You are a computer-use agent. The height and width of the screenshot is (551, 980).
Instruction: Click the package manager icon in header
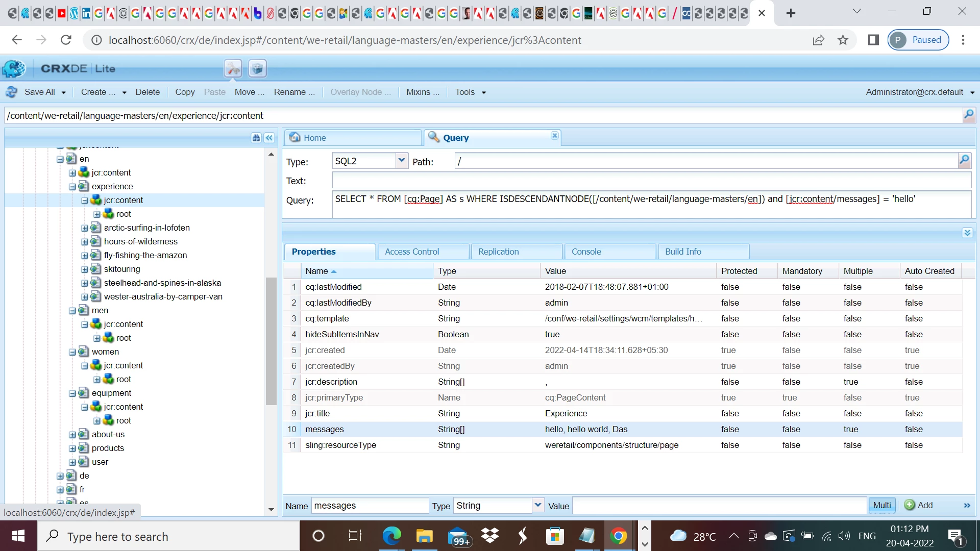tap(258, 68)
